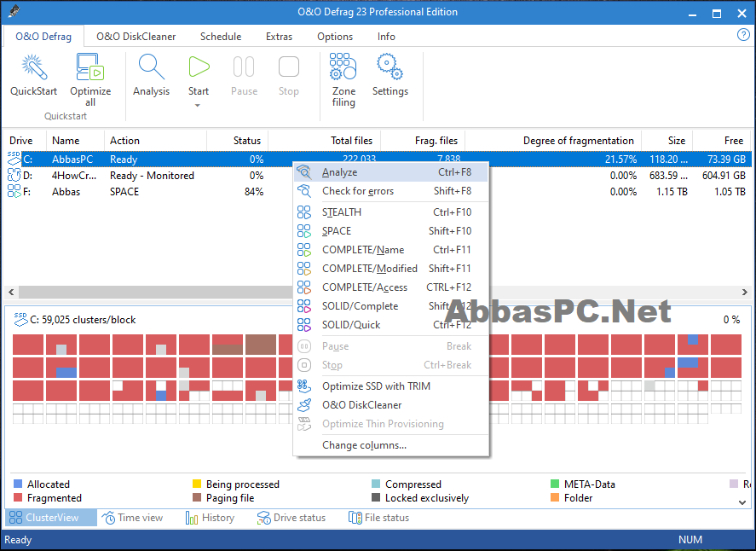The height and width of the screenshot is (551, 756).
Task: Select COMPLETE/Modified from the context menu
Action: point(391,269)
